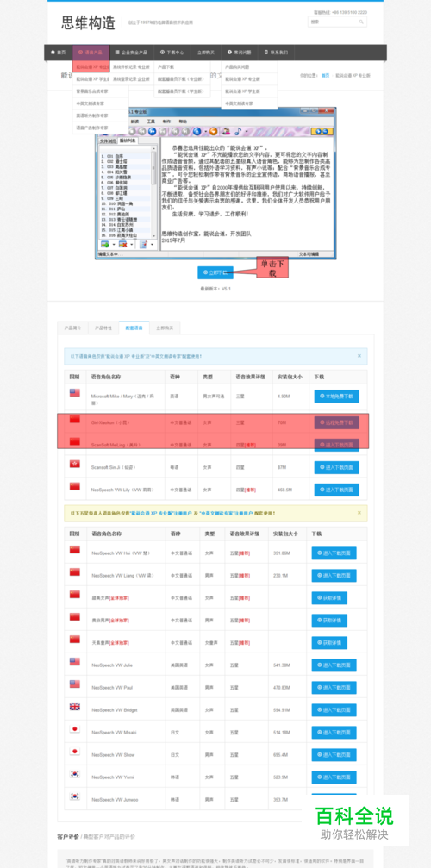
Task: Choose 语音广告制作专家 from the dropdown
Action: pos(100,128)
